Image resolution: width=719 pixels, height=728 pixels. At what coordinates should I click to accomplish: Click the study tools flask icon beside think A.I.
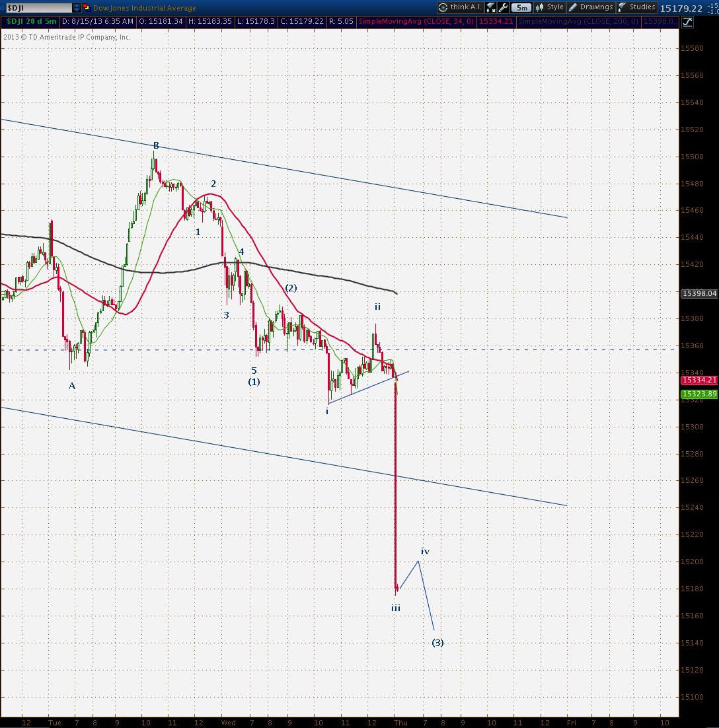tap(491, 7)
